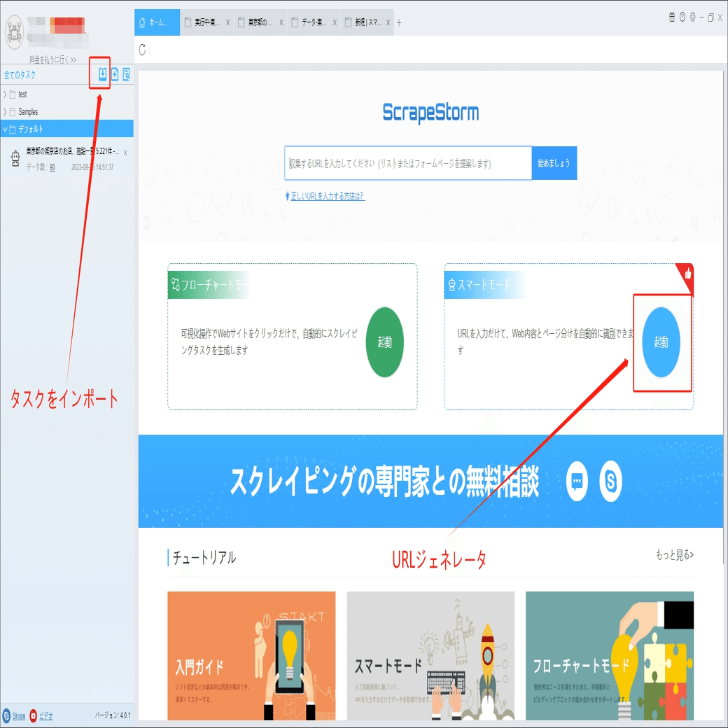Click the ScrapeStorm logo
The height and width of the screenshot is (728, 728).
(x=430, y=113)
